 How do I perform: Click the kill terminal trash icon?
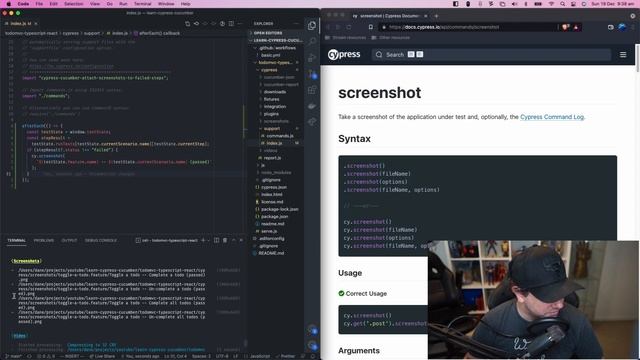click(x=225, y=240)
